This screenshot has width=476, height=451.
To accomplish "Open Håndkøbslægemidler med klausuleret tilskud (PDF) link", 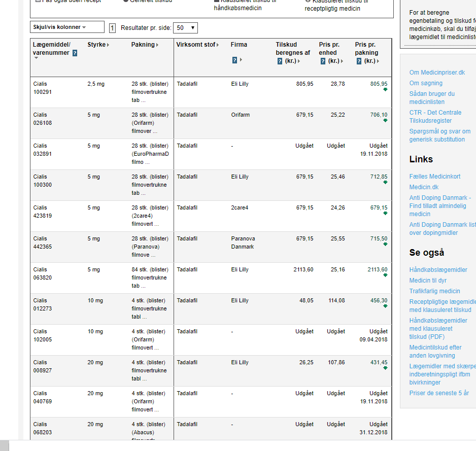I will (438, 329).
